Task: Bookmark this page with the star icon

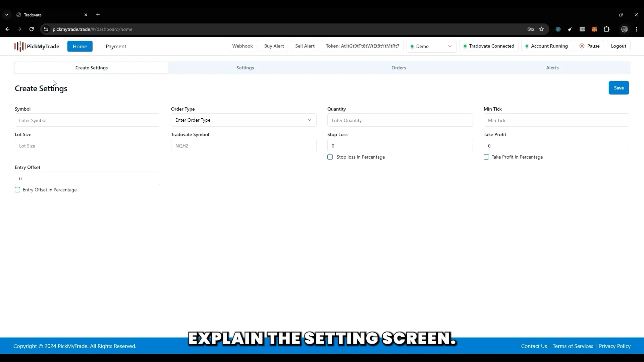Action: (541, 29)
